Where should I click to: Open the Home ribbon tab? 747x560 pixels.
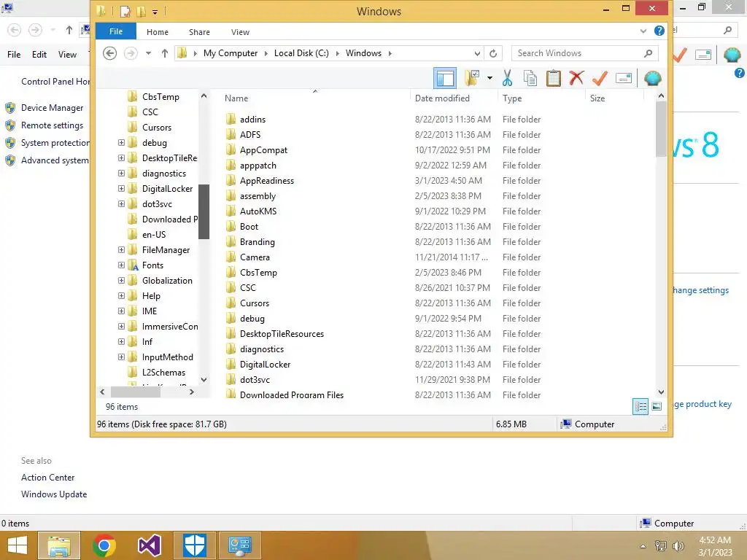158,32
